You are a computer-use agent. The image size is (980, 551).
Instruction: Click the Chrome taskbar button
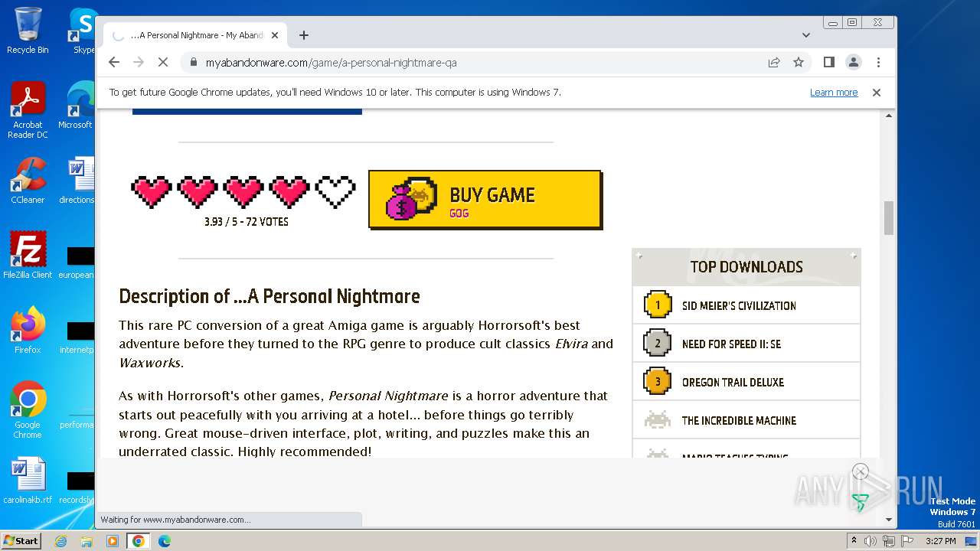pyautogui.click(x=138, y=541)
